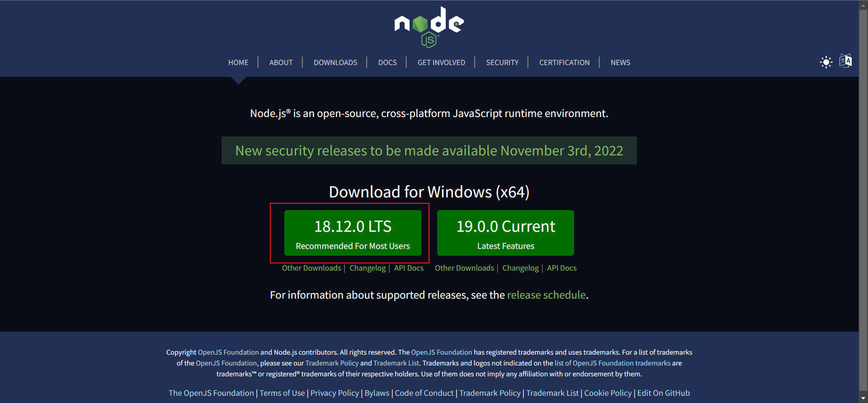The height and width of the screenshot is (403, 868).
Task: Open the Privacy Policy footer link
Action: 335,393
